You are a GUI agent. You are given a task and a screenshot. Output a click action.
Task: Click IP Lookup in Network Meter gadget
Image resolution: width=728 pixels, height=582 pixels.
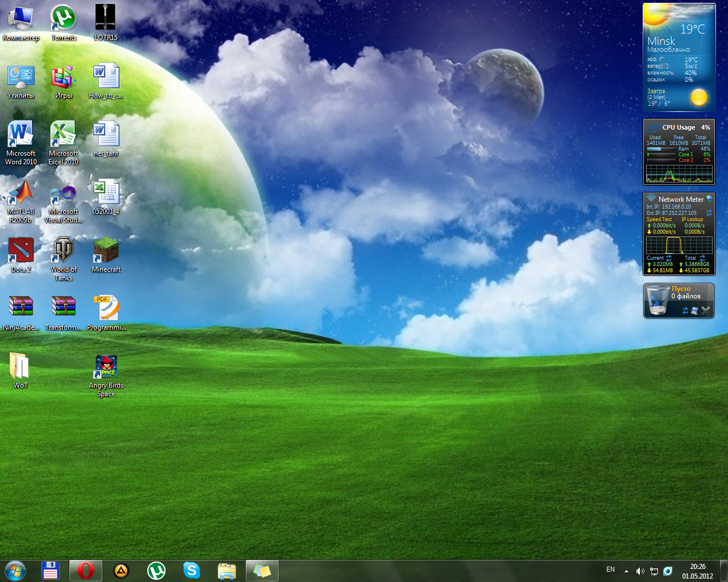click(692, 219)
